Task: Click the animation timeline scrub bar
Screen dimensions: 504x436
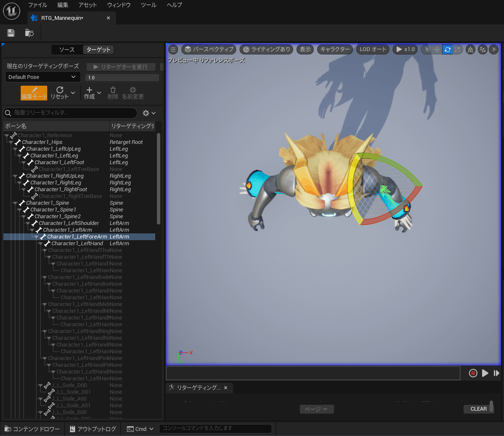Action: click(x=313, y=373)
